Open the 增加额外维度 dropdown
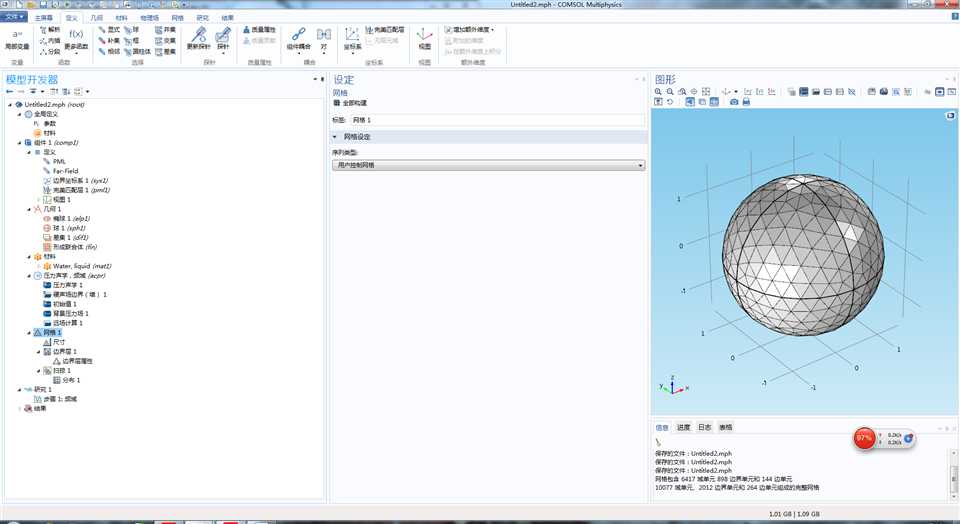This screenshot has height=524, width=960. [x=470, y=29]
